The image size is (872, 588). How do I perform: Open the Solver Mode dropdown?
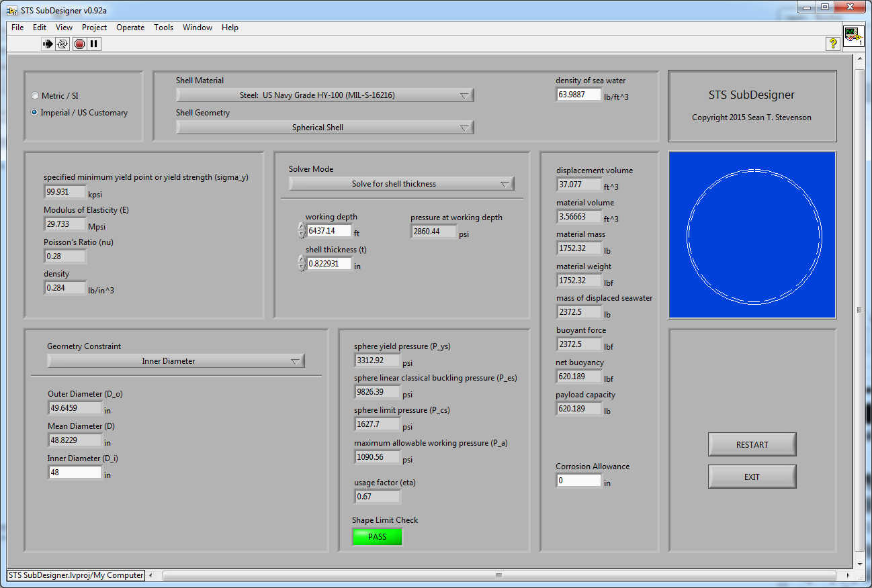(401, 184)
